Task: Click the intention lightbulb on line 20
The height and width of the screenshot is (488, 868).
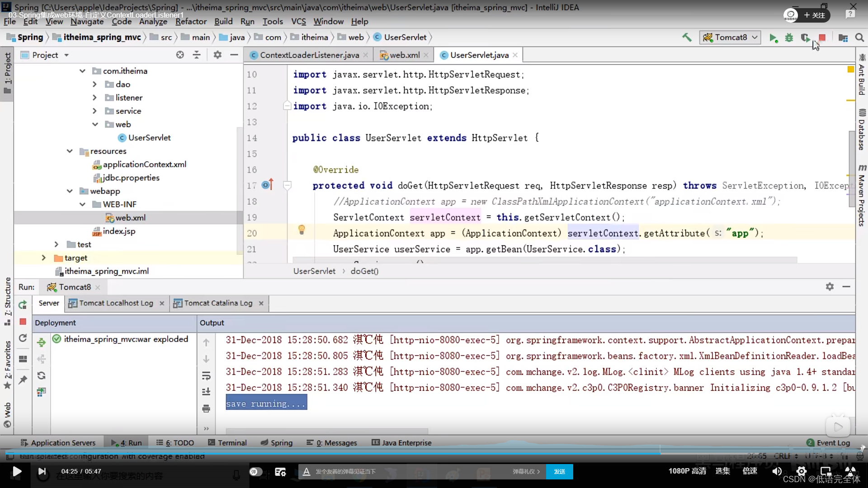Action: click(x=302, y=230)
